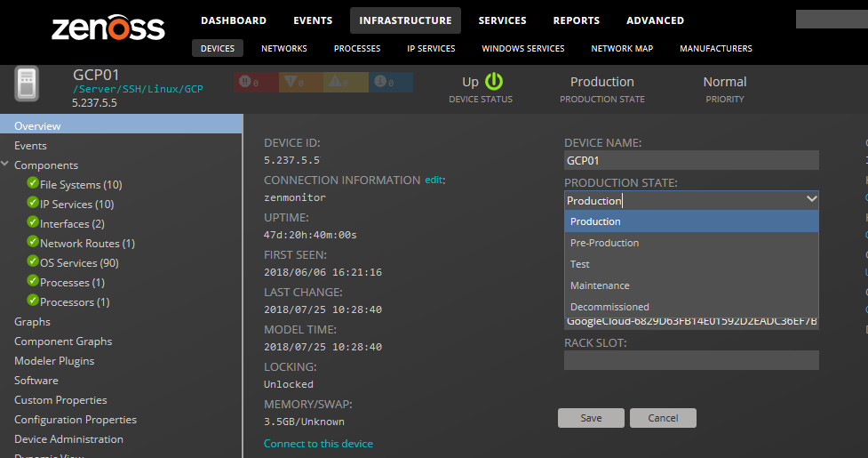Click the top-right search box
This screenshot has width=868, height=458.
(832, 19)
